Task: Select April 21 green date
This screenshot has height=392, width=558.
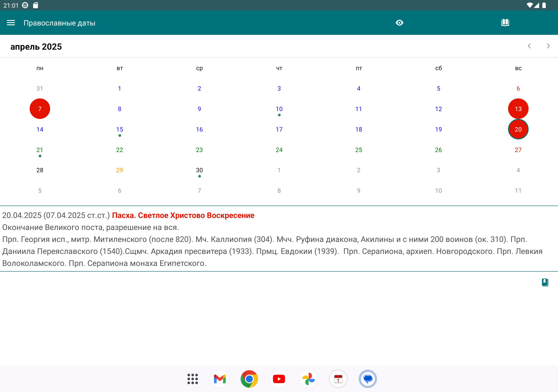Action: click(x=40, y=150)
